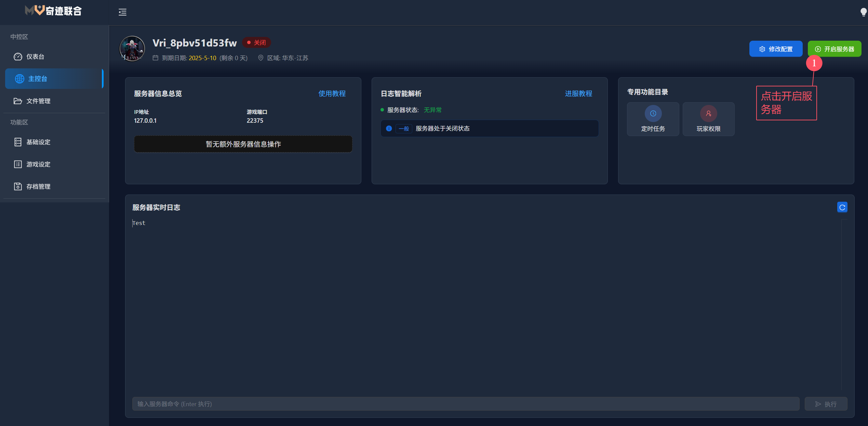Screen dimensions: 868x426
Task: Select 主控台 main console menu item
Action: click(x=38, y=79)
